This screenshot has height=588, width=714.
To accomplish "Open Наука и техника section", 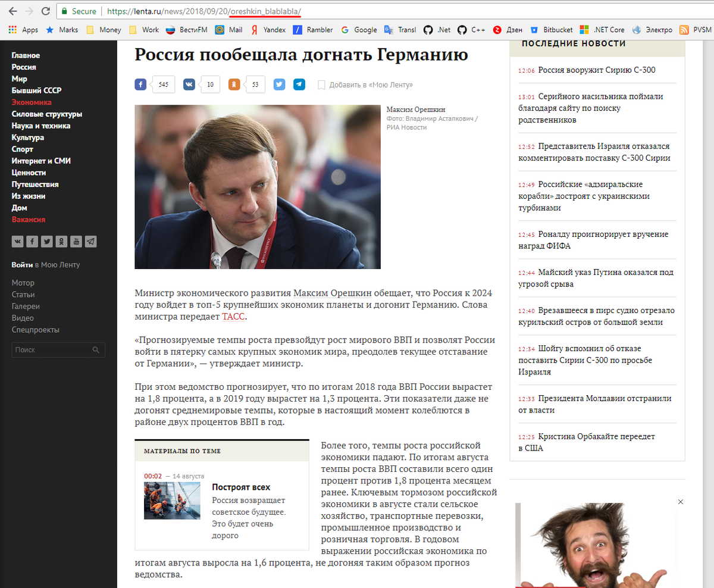I will [x=41, y=126].
